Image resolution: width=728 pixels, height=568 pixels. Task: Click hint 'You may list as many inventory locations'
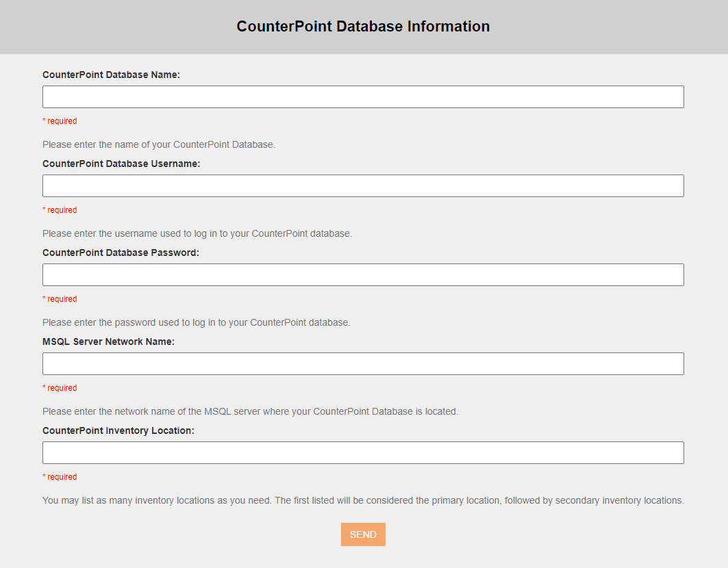coord(363,501)
